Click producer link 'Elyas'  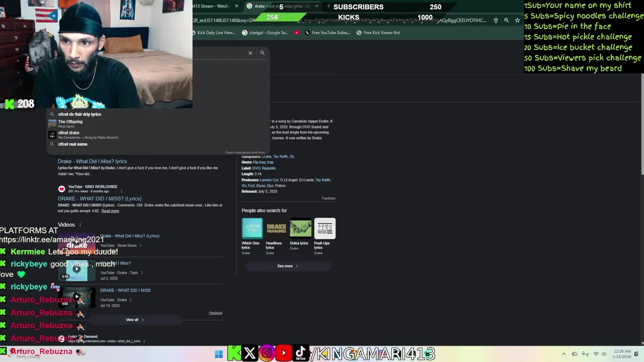(x=262, y=186)
